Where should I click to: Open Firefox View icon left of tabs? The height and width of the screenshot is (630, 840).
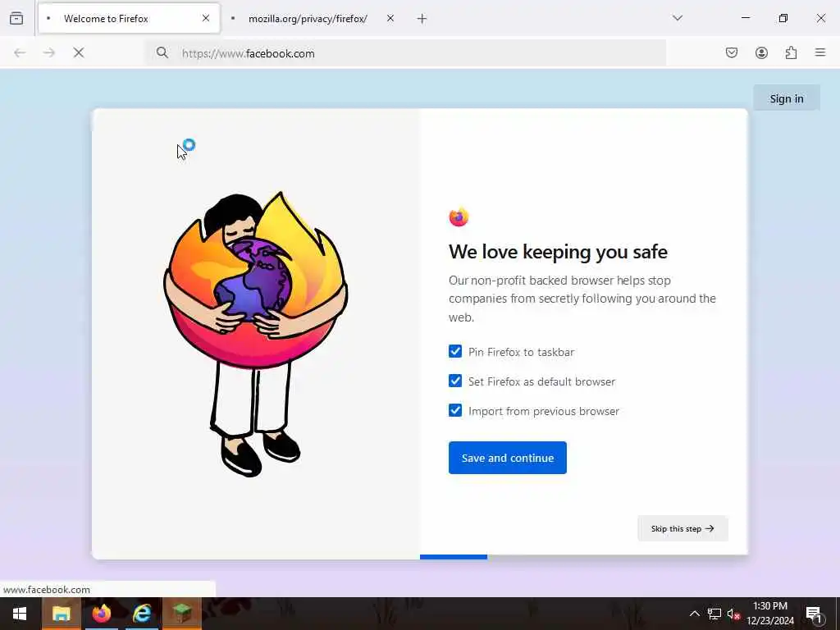pos(16,18)
